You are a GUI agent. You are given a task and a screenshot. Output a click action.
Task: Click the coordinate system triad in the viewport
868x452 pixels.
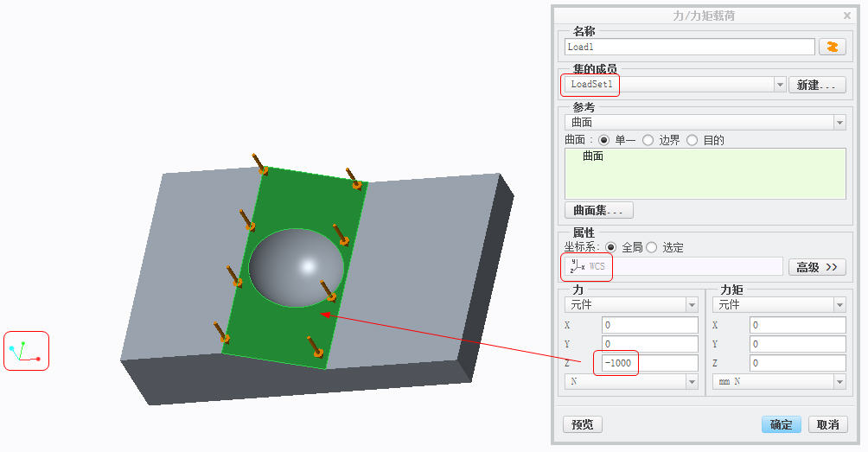[25, 352]
